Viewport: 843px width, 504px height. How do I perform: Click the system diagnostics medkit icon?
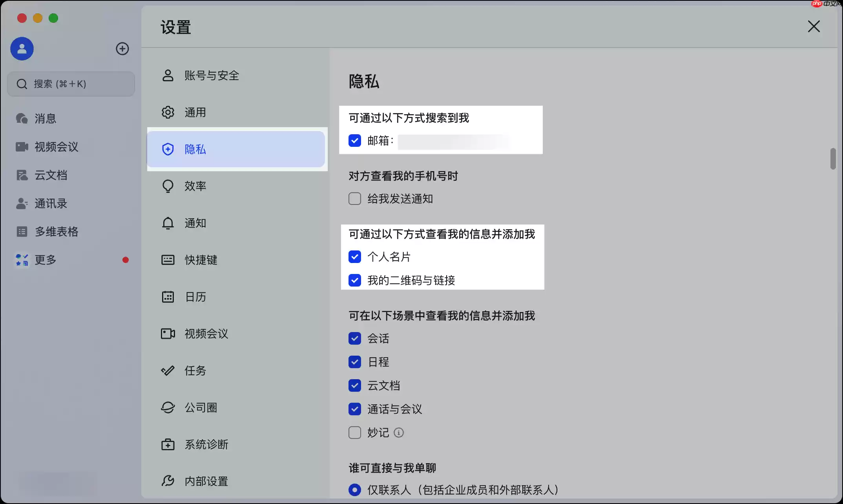click(x=168, y=444)
